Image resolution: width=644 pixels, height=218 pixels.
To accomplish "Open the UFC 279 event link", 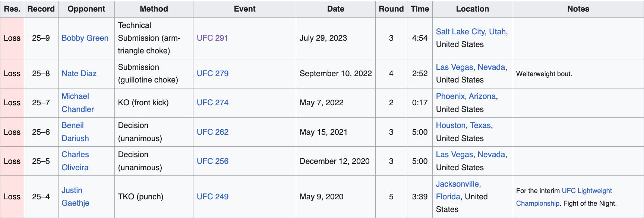I will (x=212, y=74).
